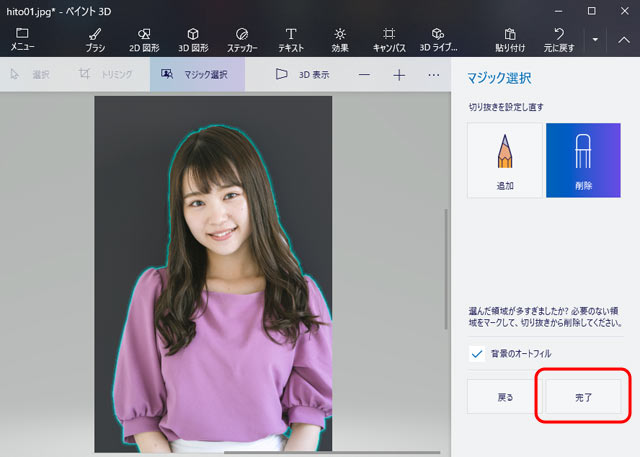Open the キャンバス canvas settings
This screenshot has height=457, width=640.
(x=389, y=40)
